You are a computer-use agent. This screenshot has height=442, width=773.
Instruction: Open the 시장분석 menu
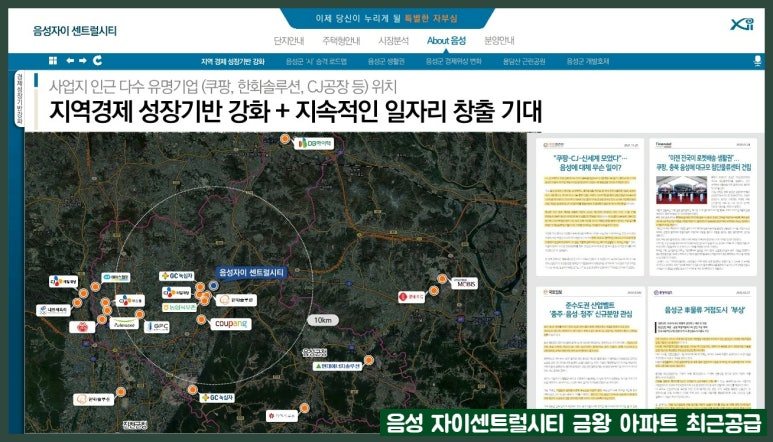[393, 40]
